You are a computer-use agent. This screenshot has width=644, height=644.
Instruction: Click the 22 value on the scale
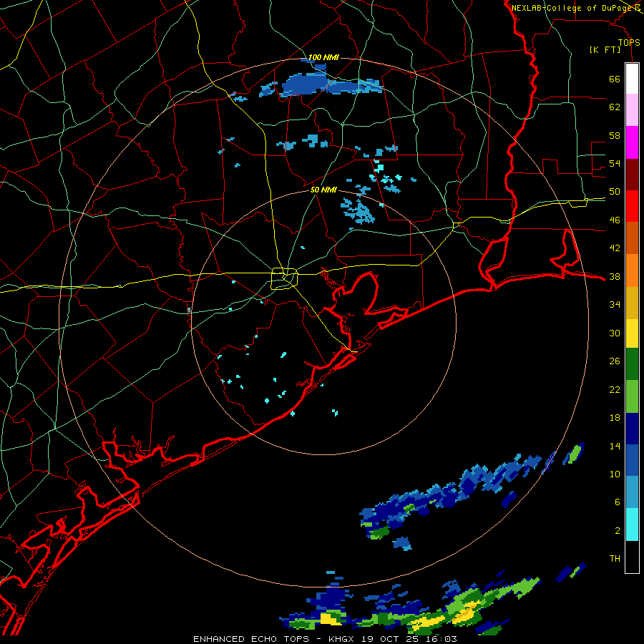click(615, 389)
